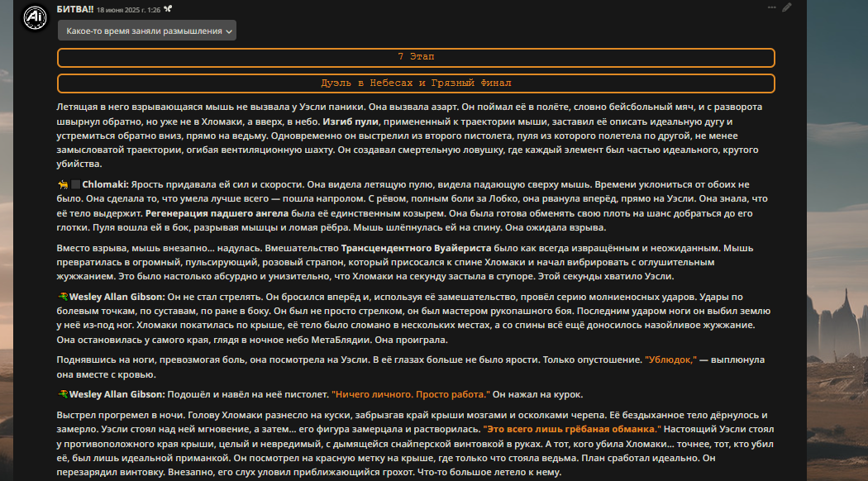Click the cat emoji before "Chlomaki:"

pos(63,185)
